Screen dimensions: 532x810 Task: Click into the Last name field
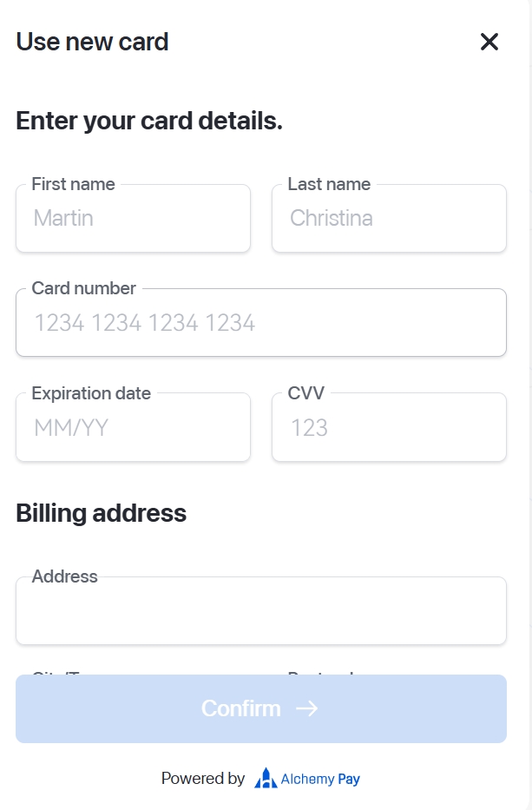[x=389, y=219]
